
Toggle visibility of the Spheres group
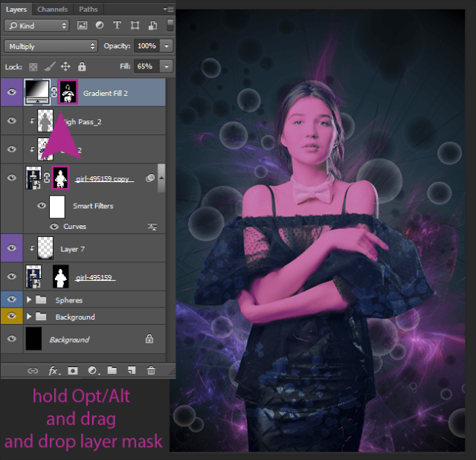click(12, 300)
